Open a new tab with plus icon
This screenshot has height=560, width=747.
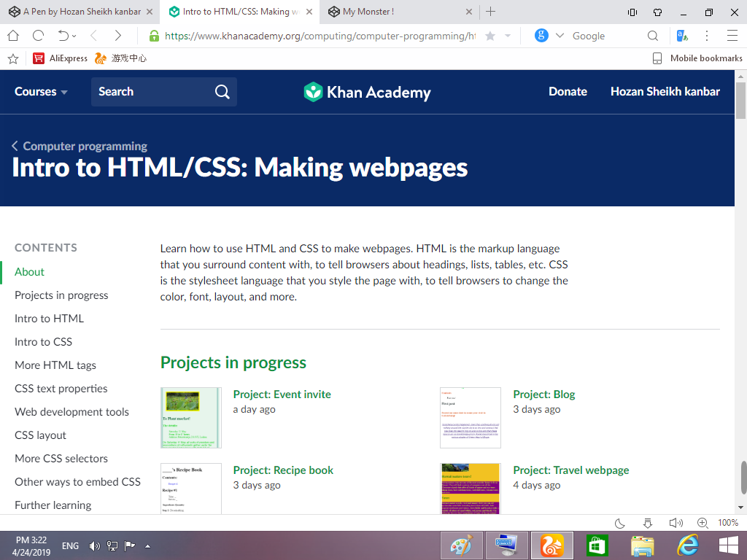490,12
